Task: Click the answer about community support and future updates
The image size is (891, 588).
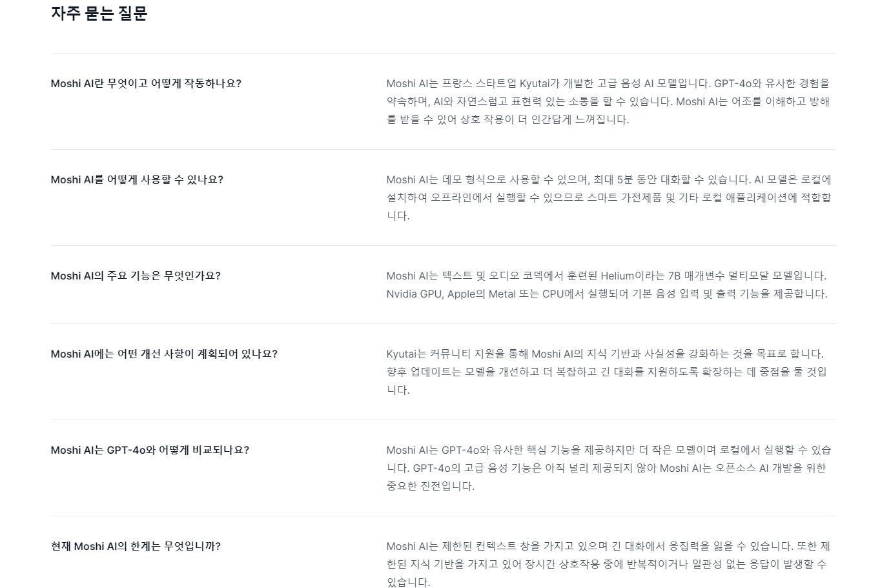Action: (x=606, y=372)
